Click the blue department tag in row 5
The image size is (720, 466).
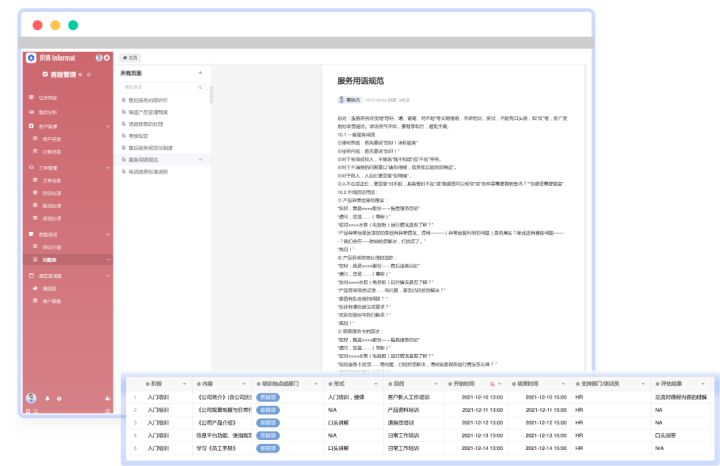(x=268, y=448)
